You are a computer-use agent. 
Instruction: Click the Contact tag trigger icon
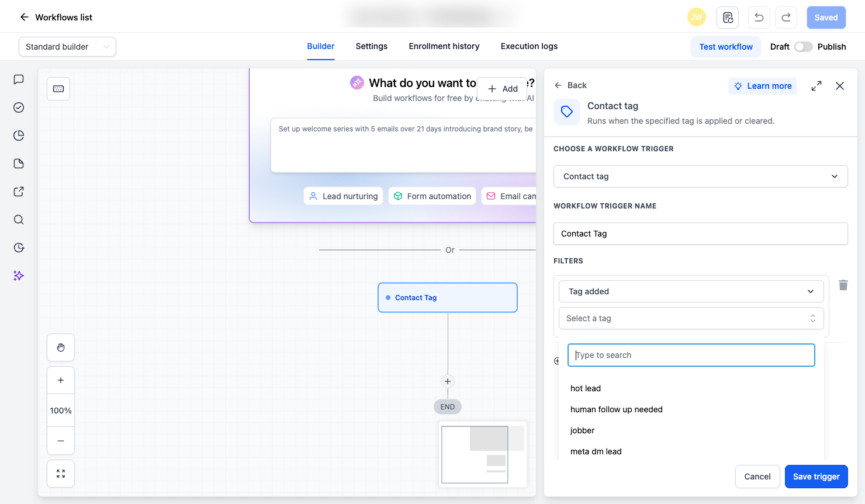pos(567,112)
